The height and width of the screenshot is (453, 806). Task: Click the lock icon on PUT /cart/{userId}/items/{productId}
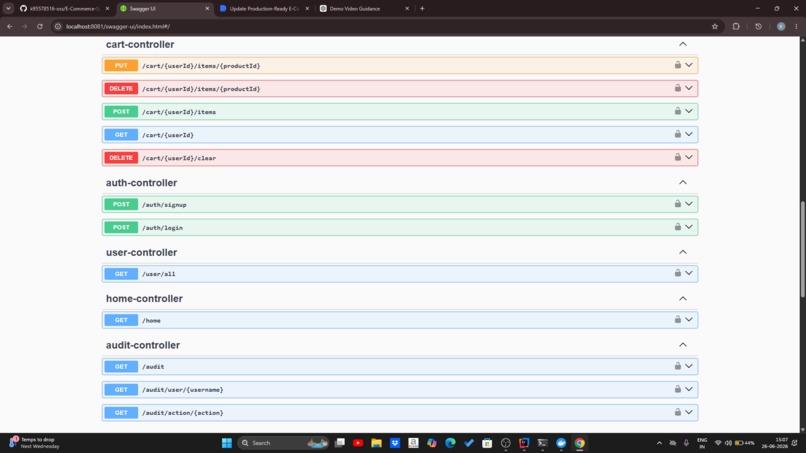[x=677, y=65]
